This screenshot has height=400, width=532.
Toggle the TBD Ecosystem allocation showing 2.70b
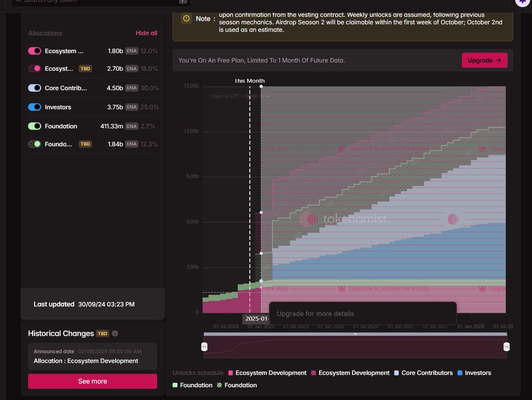tap(35, 69)
